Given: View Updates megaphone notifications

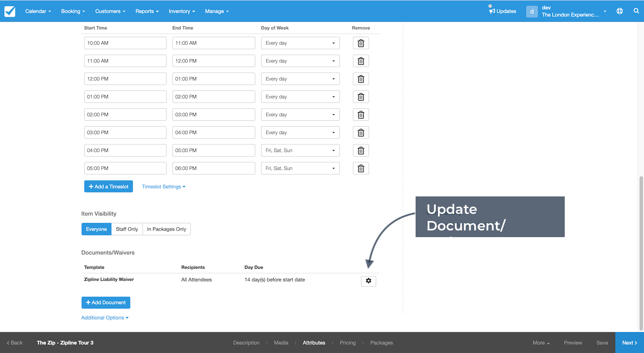Looking at the screenshot, I should click(x=502, y=11).
